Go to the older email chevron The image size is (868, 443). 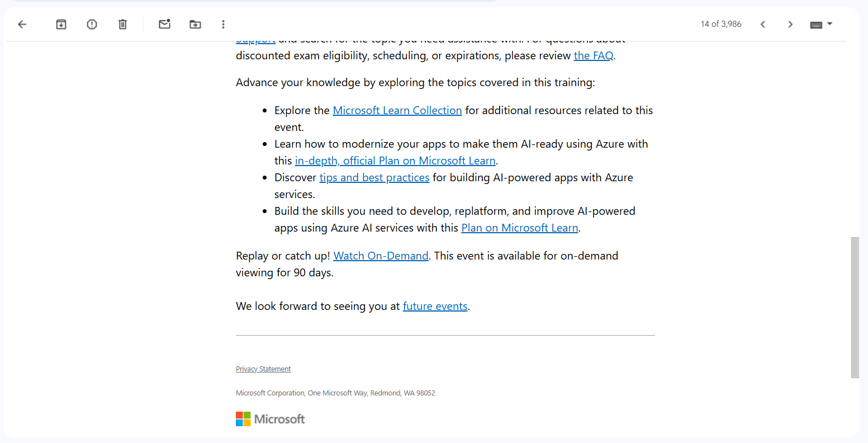tap(790, 24)
